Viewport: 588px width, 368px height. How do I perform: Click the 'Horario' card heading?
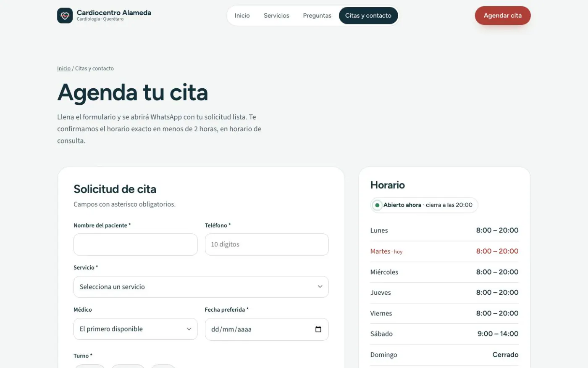tap(388, 185)
